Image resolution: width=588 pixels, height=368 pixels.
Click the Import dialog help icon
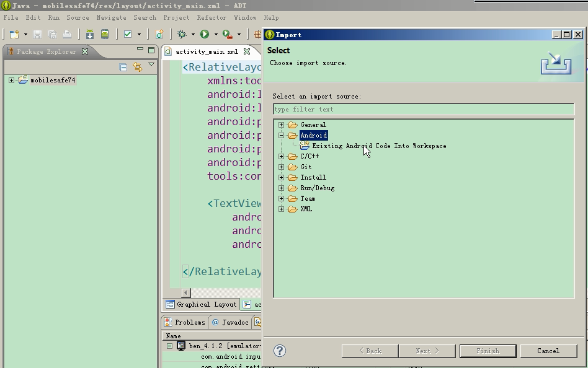pos(280,351)
